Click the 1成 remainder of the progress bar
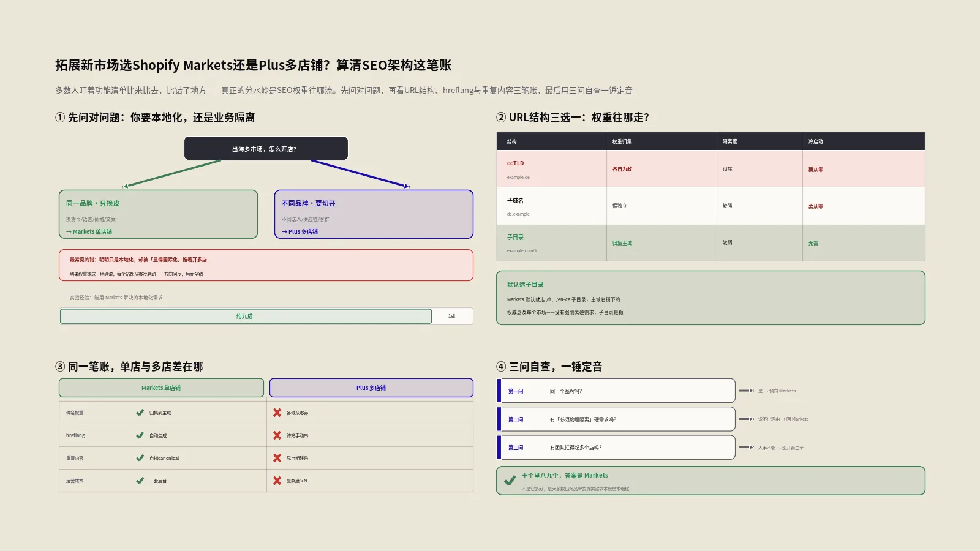The height and width of the screenshot is (551, 980). (x=452, y=316)
